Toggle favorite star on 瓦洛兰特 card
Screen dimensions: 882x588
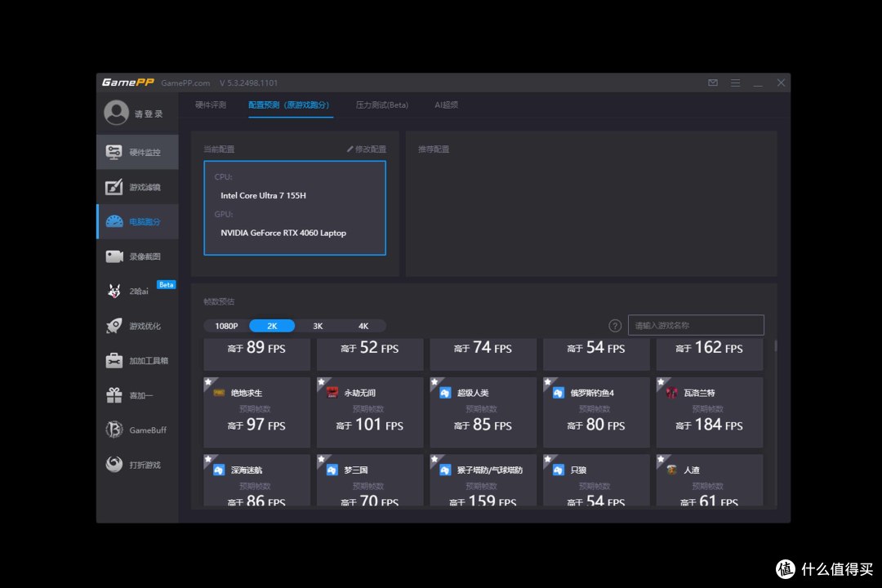(661, 381)
